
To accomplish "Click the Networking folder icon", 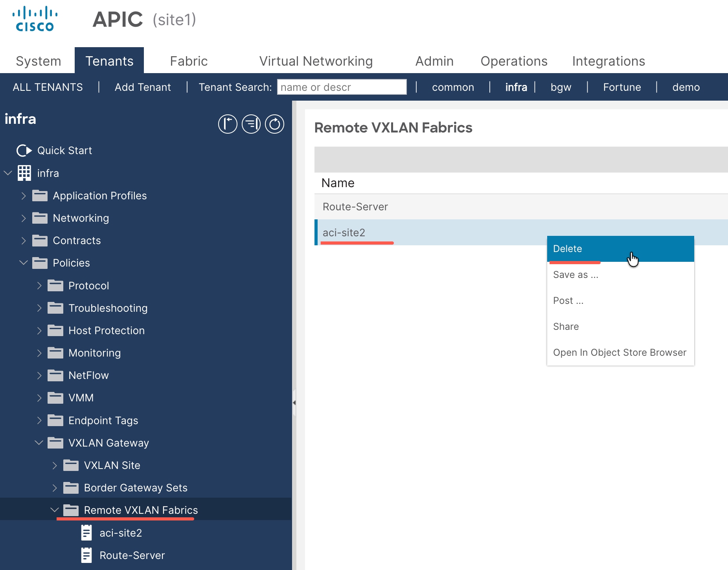I will click(40, 218).
